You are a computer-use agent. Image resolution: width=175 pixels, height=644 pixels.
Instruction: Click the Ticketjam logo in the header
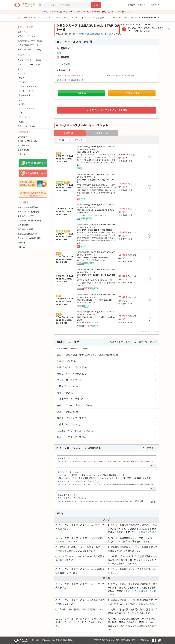point(25,5)
